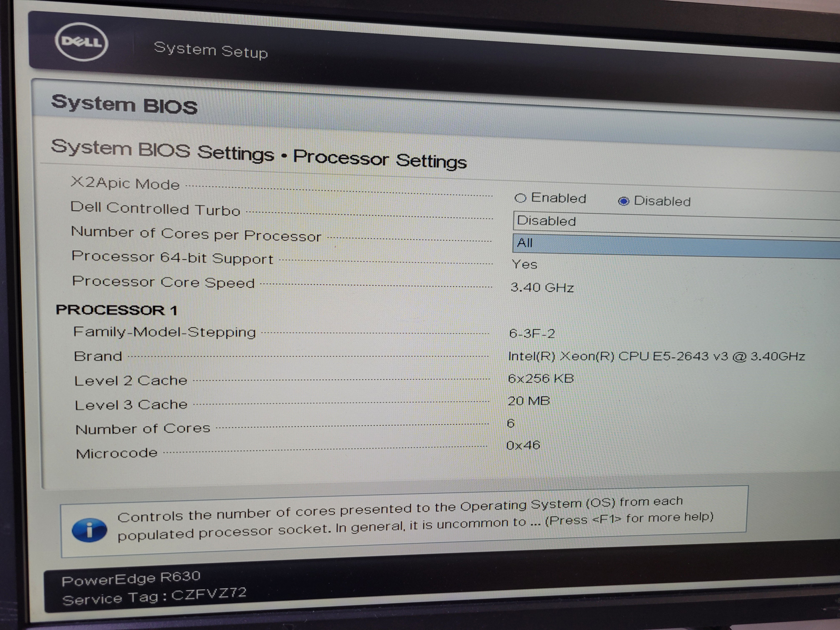The width and height of the screenshot is (840, 630).
Task: Select the X2Apic Mode setting label
Action: tap(125, 183)
